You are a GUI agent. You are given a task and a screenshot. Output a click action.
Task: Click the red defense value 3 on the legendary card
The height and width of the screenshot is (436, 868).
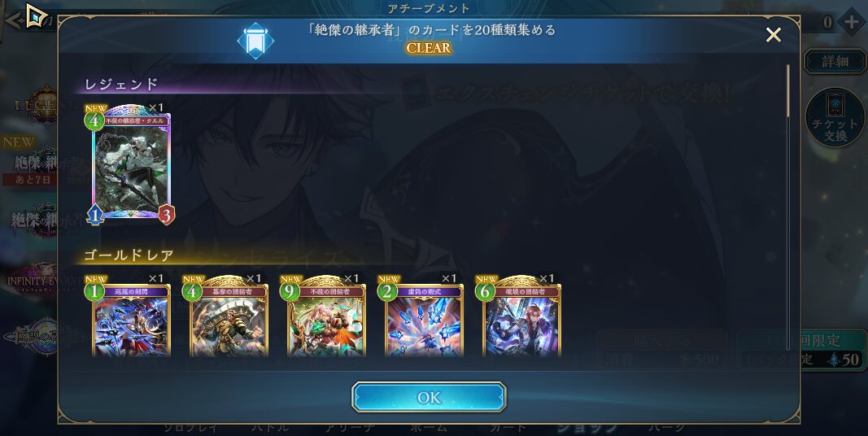[166, 215]
